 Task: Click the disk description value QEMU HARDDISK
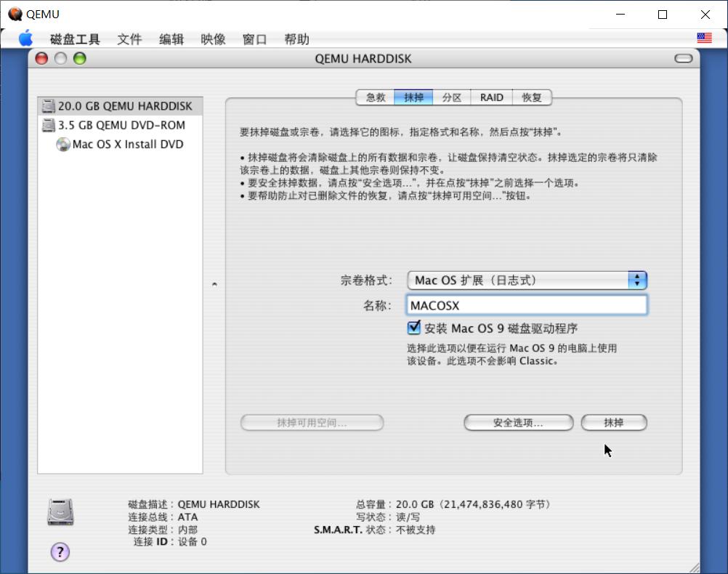point(219,504)
